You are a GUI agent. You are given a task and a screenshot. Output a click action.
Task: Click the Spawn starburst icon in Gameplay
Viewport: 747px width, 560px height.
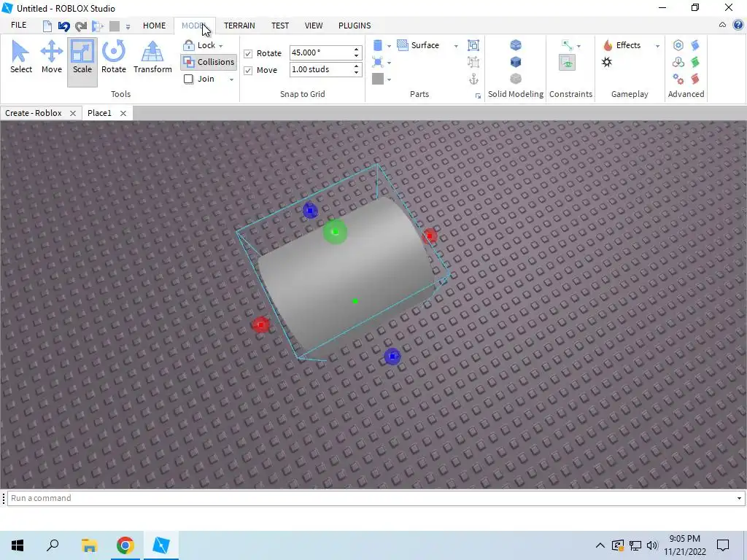pyautogui.click(x=607, y=62)
